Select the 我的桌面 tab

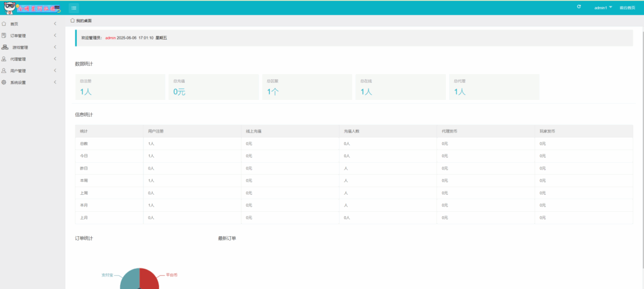click(x=81, y=21)
